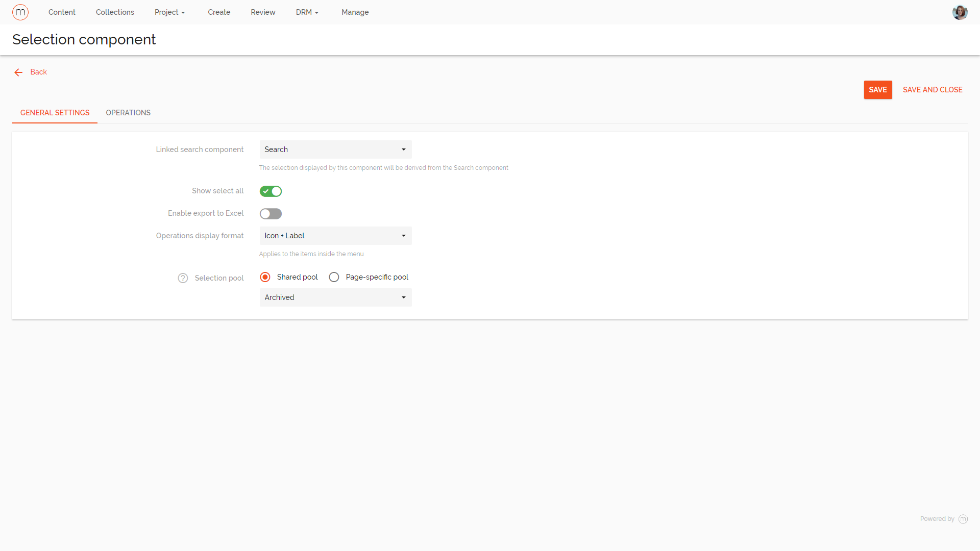Open the Linked search component dropdown
This screenshot has width=980, height=551.
click(335, 149)
